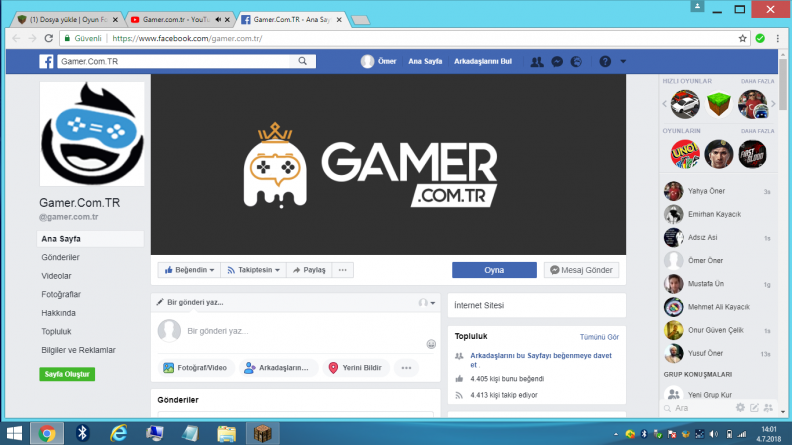Open a new browser tab
Image resolution: width=792 pixels, height=445 pixels.
coord(361,20)
